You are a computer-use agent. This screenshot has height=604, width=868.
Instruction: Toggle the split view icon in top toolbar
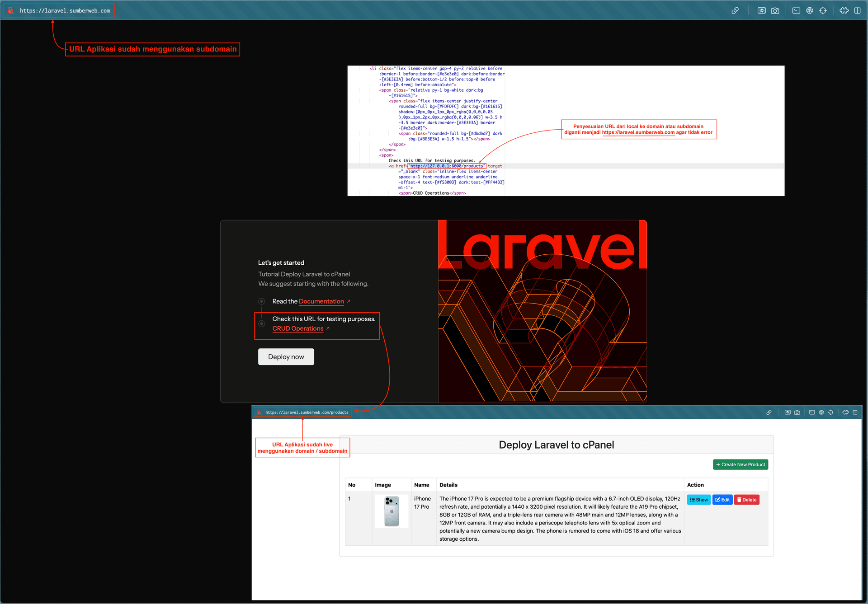click(x=857, y=10)
